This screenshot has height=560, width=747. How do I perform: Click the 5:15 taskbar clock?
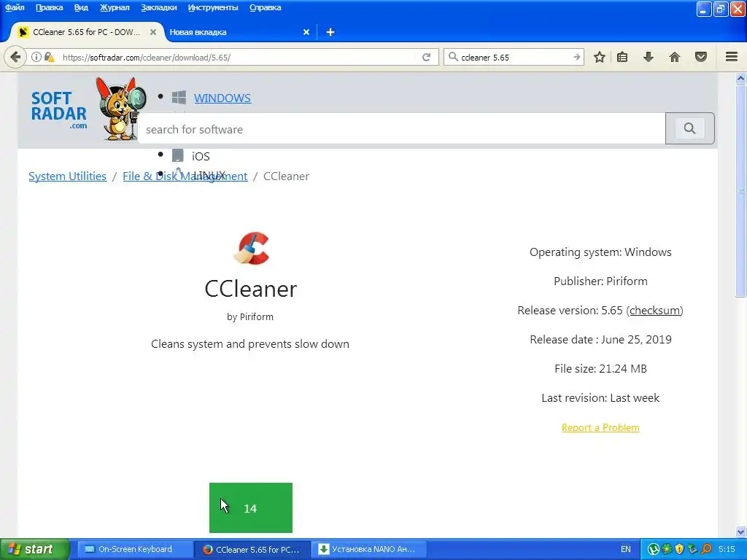pyautogui.click(x=727, y=549)
